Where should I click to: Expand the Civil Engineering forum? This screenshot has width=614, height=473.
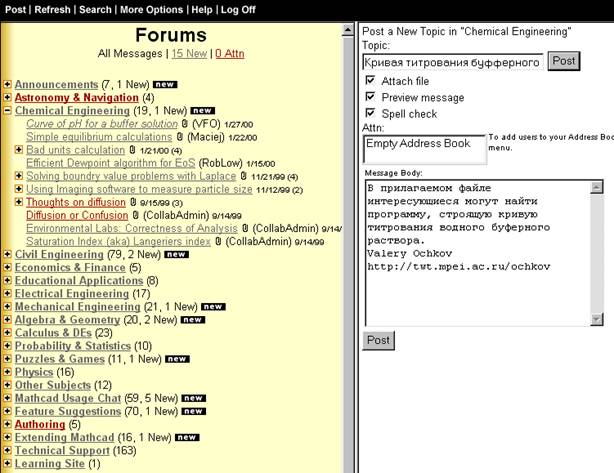[7, 254]
